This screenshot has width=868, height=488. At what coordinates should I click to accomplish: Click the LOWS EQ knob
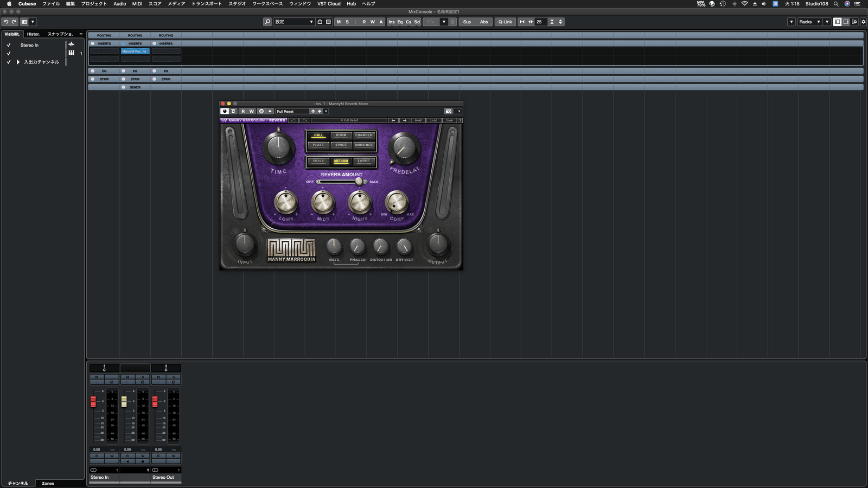[x=286, y=202]
